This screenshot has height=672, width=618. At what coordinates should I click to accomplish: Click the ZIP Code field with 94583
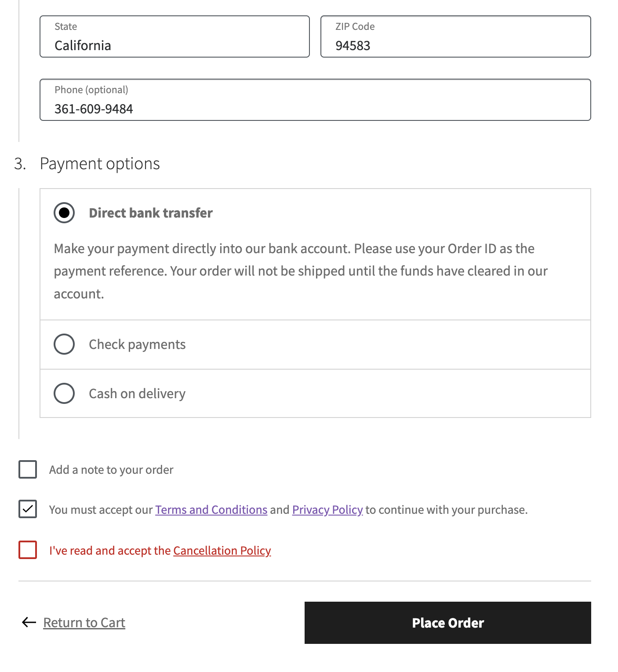coord(455,37)
